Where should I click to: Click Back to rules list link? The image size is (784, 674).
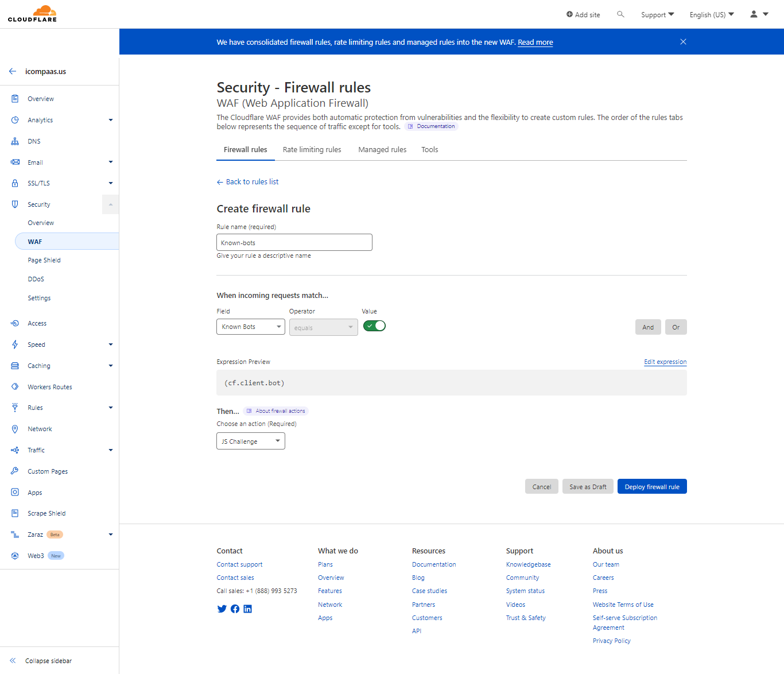tap(247, 182)
